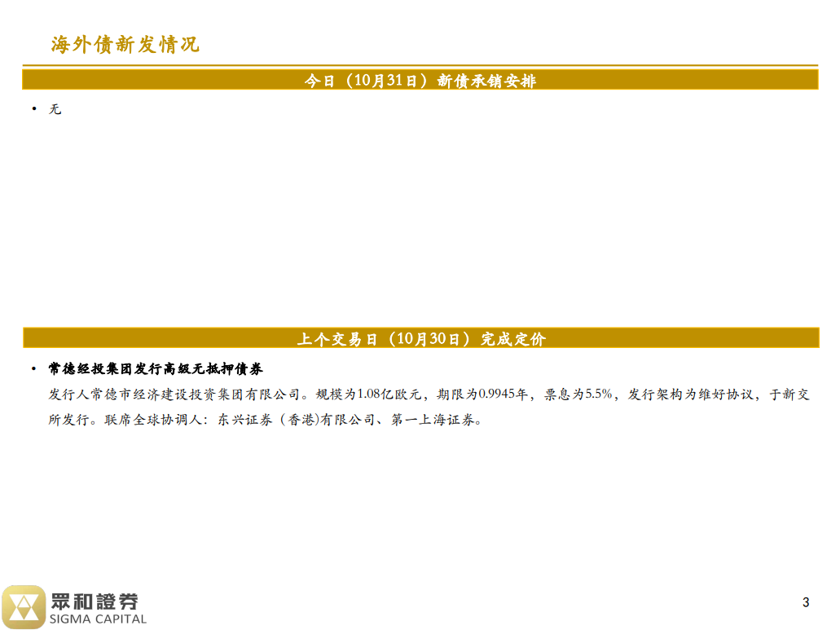
Task: Click the line starting 所发行。联席全球协调人
Action: click(266, 420)
